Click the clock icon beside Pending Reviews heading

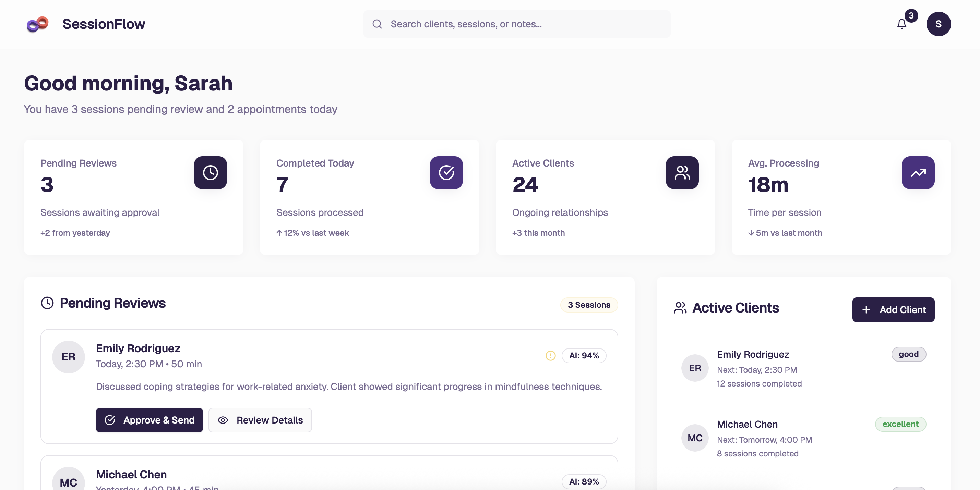pyautogui.click(x=47, y=303)
